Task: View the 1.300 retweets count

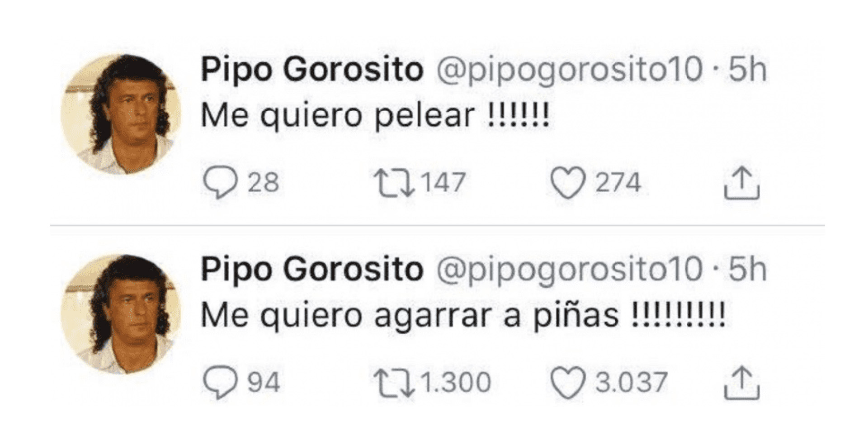Action: tap(456, 382)
